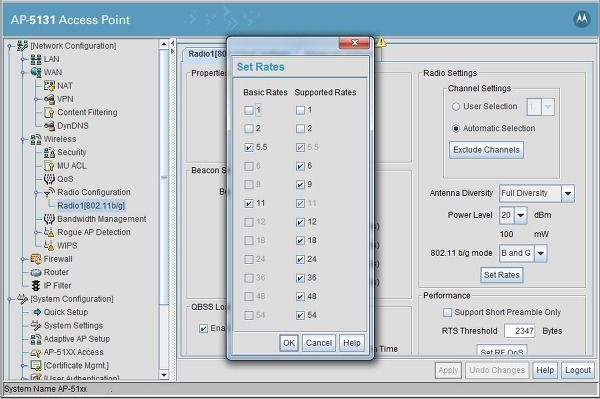Image resolution: width=600 pixels, height=399 pixels.
Task: Click the Network Configuration tree icon
Action: coord(23,46)
